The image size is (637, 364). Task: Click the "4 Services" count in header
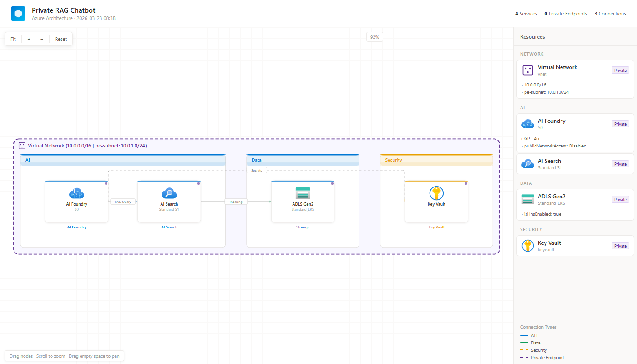(526, 14)
